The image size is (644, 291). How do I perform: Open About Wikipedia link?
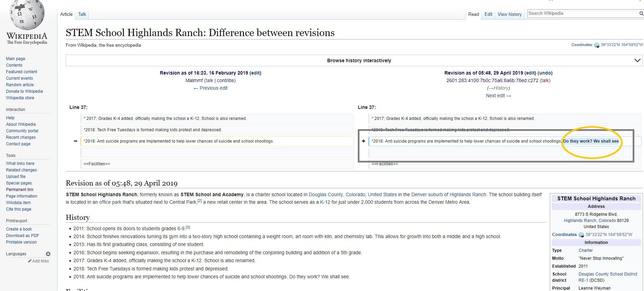click(21, 124)
